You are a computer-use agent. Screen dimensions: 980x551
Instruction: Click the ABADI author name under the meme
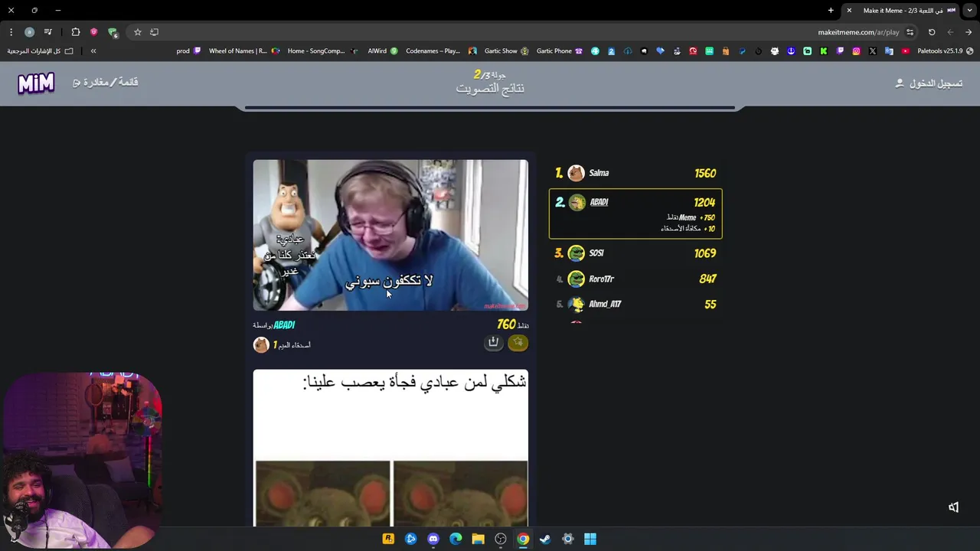coord(284,325)
